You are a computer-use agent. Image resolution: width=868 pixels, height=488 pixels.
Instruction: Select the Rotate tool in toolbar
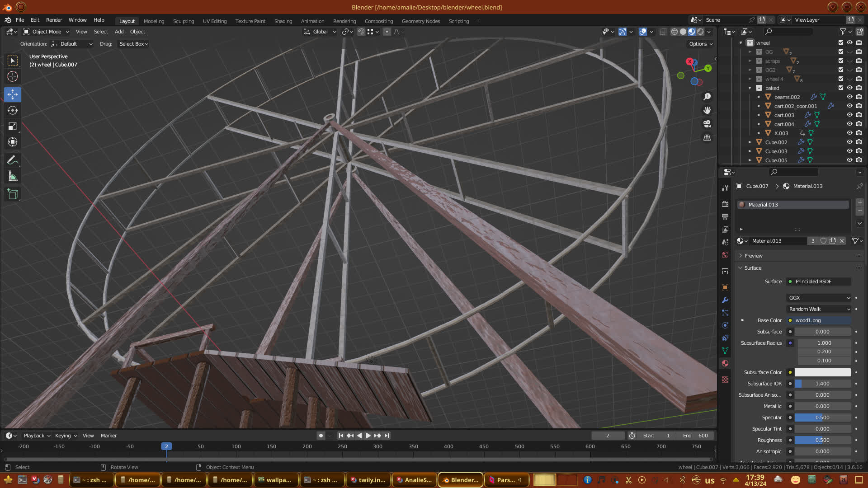(x=13, y=111)
